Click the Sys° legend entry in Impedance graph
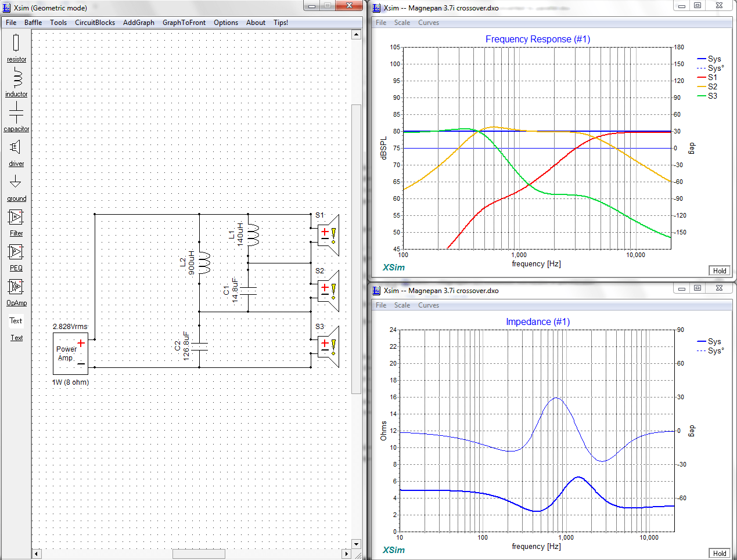The height and width of the screenshot is (560, 737). point(710,351)
